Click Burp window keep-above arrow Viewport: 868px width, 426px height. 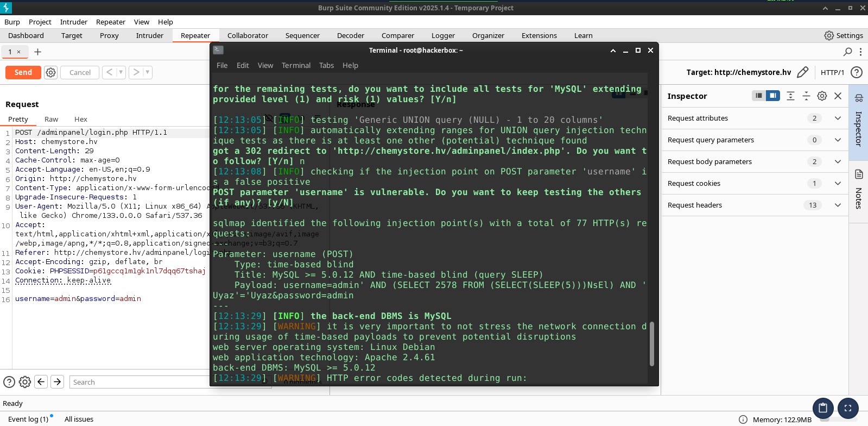825,8
